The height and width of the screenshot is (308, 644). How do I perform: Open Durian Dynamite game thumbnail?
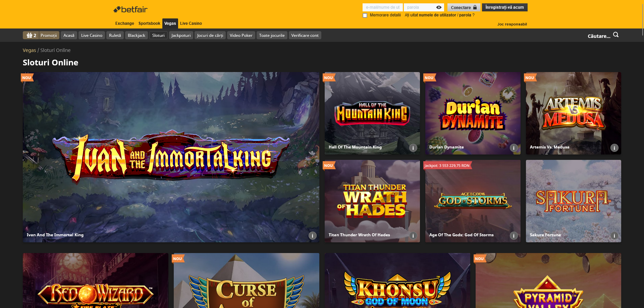pyautogui.click(x=473, y=113)
